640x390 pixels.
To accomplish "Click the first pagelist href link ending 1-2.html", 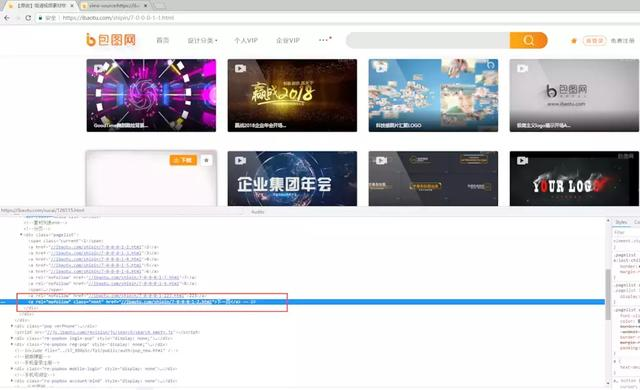I will [95, 247].
